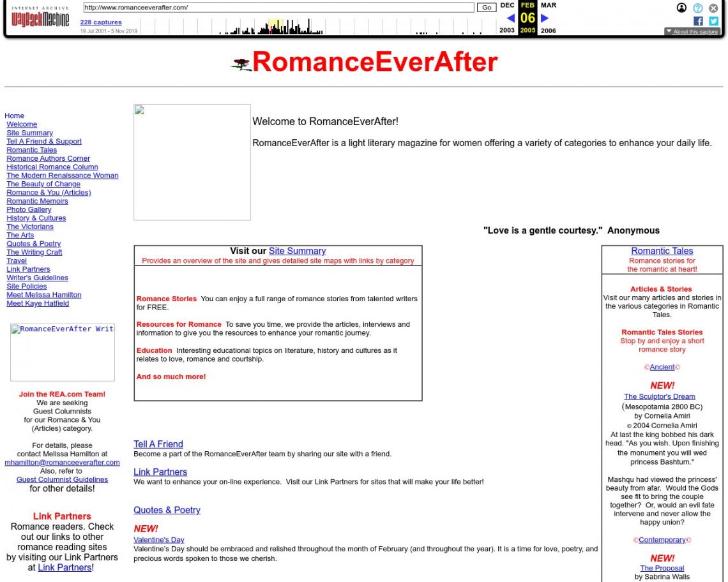Click the red 'Link Partners' heading in sidebar

tap(62, 516)
